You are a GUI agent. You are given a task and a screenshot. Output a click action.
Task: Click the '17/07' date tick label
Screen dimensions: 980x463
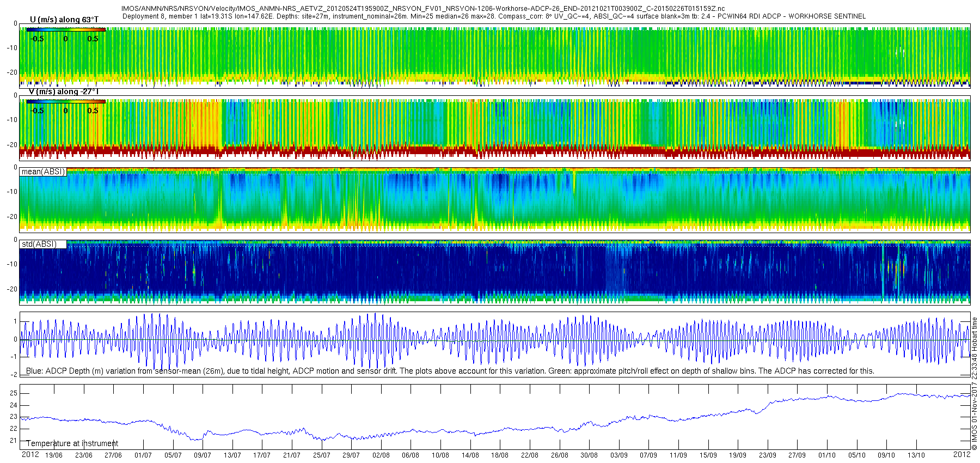262,455
